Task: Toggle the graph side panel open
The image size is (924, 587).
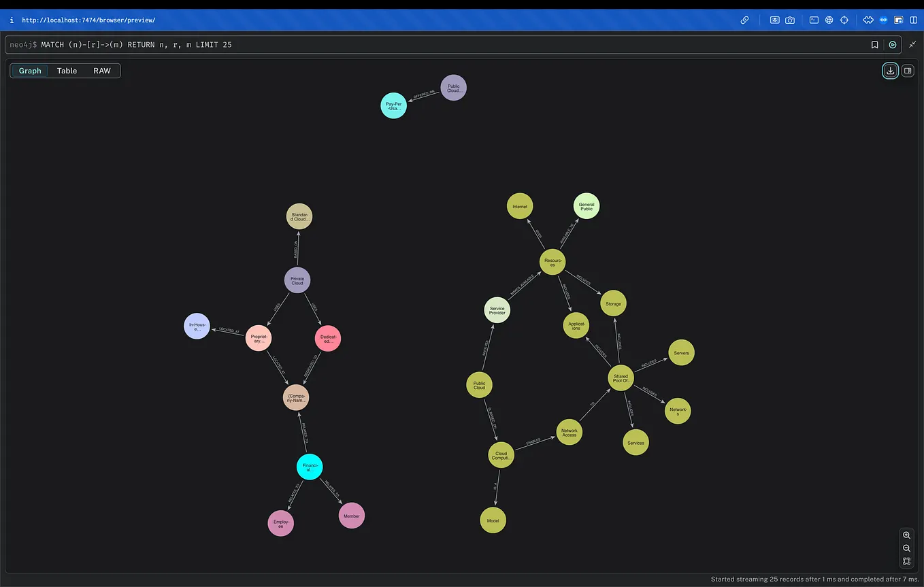Action: (908, 71)
